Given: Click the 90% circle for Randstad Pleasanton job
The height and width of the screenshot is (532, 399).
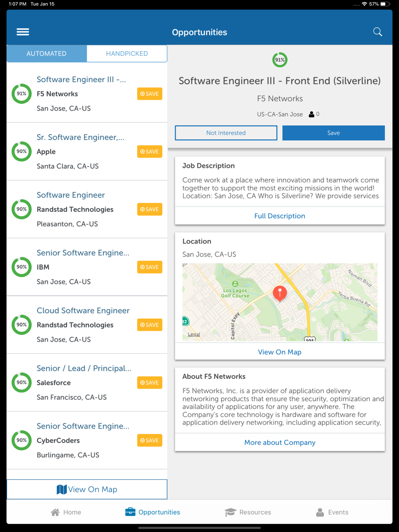Looking at the screenshot, I should 22,209.
